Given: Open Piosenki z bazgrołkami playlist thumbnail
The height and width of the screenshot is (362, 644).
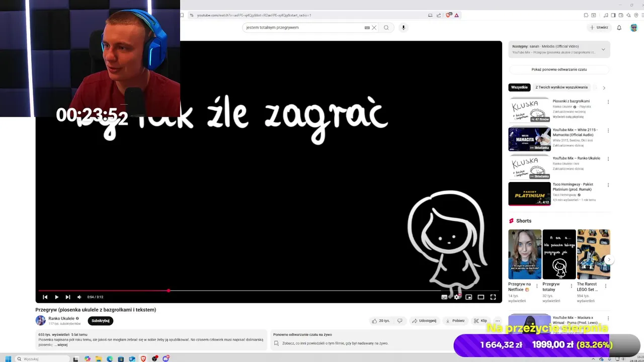Looking at the screenshot, I should 529,110.
